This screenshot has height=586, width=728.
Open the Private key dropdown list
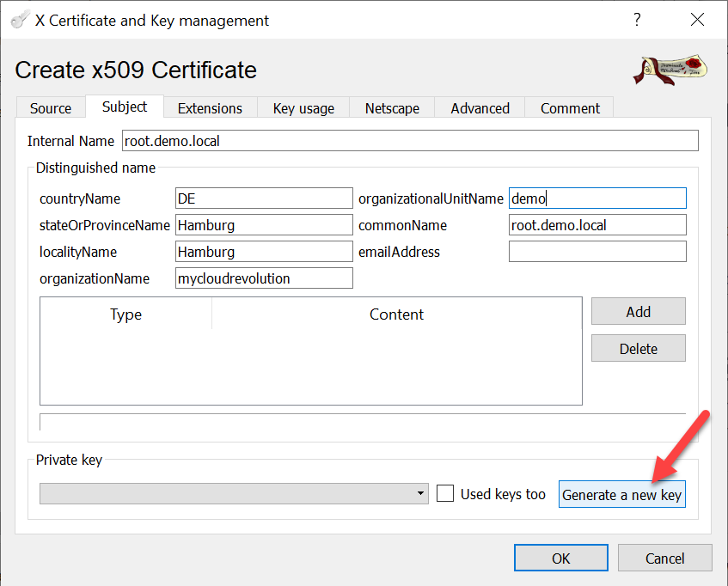click(234, 494)
